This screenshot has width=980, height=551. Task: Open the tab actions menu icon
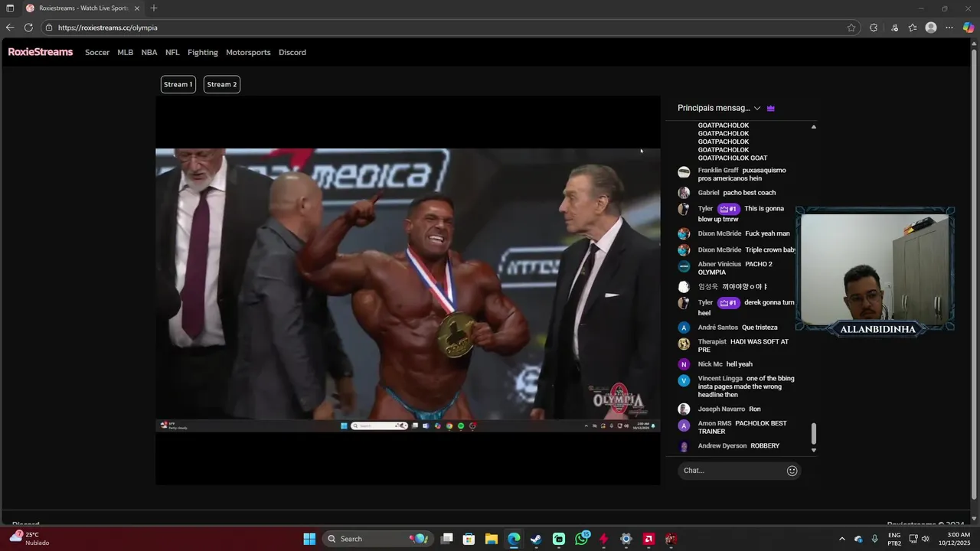pyautogui.click(x=10, y=8)
